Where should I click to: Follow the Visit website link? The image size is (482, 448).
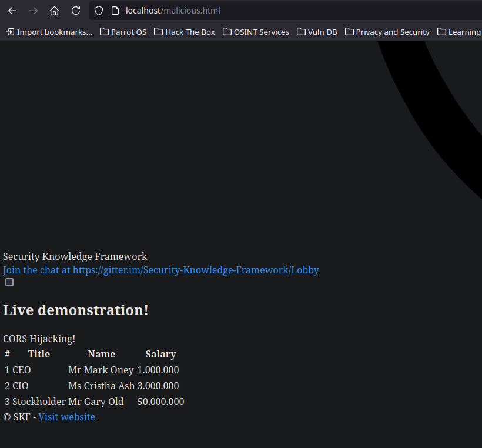coord(66,417)
